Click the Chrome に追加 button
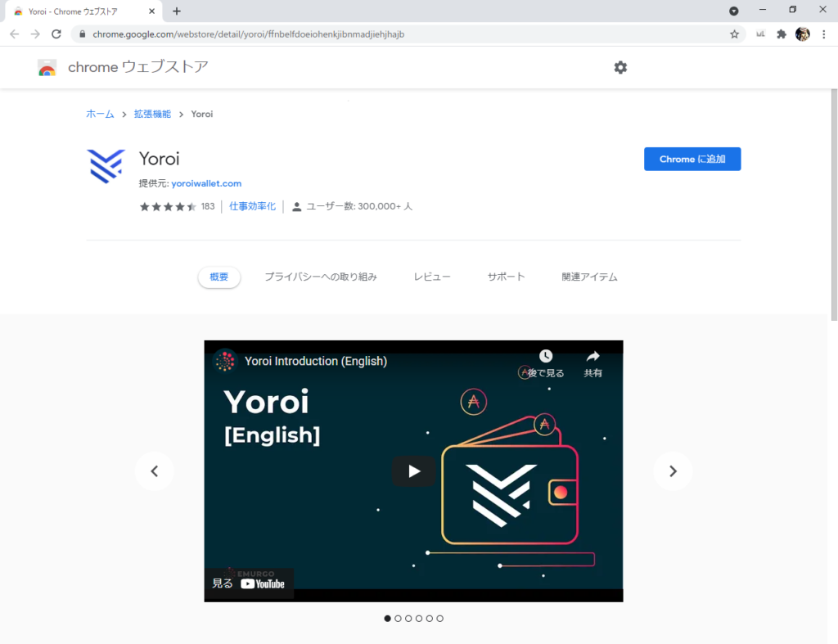The image size is (838, 644). coord(692,160)
